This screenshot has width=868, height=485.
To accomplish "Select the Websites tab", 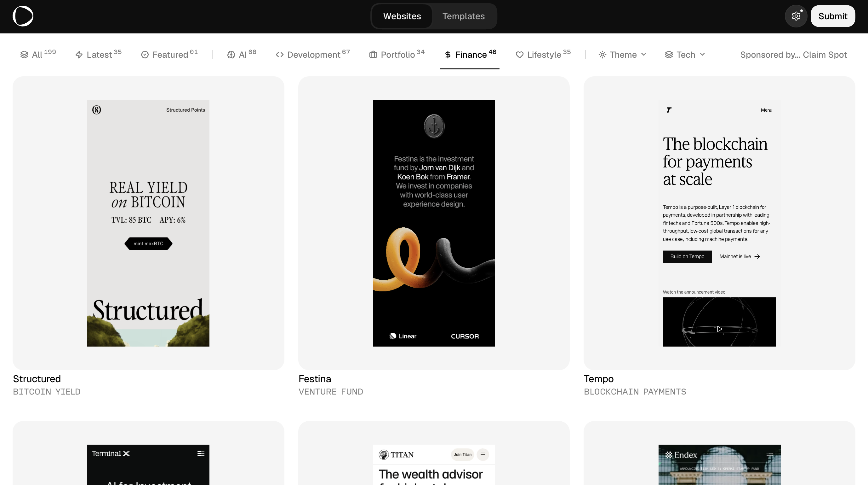I will click(402, 16).
